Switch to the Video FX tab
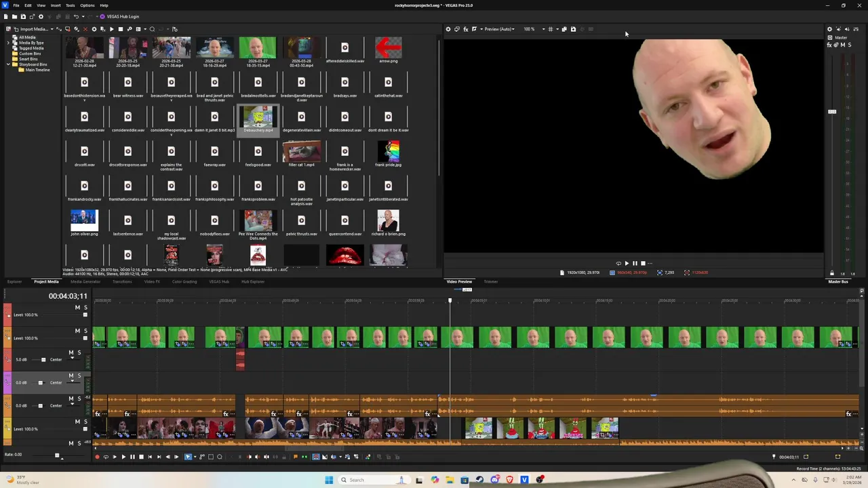 coord(152,281)
